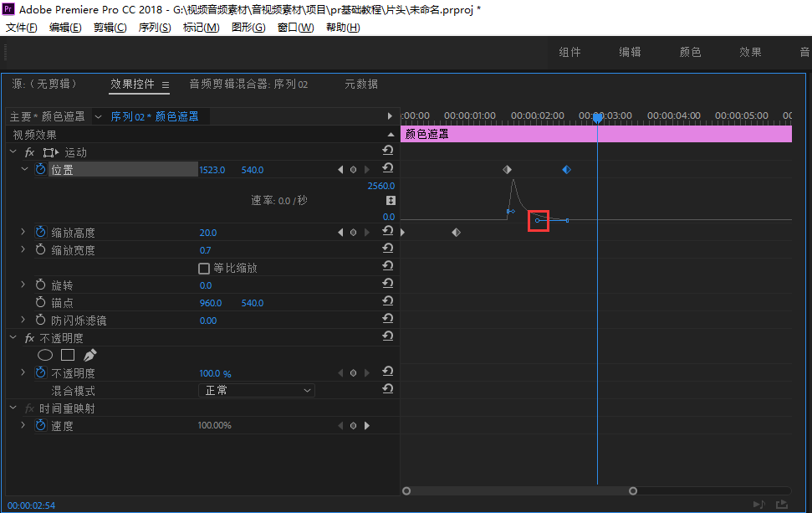Switch to 效果 workspace
The width and height of the screenshot is (812, 513).
click(750, 52)
